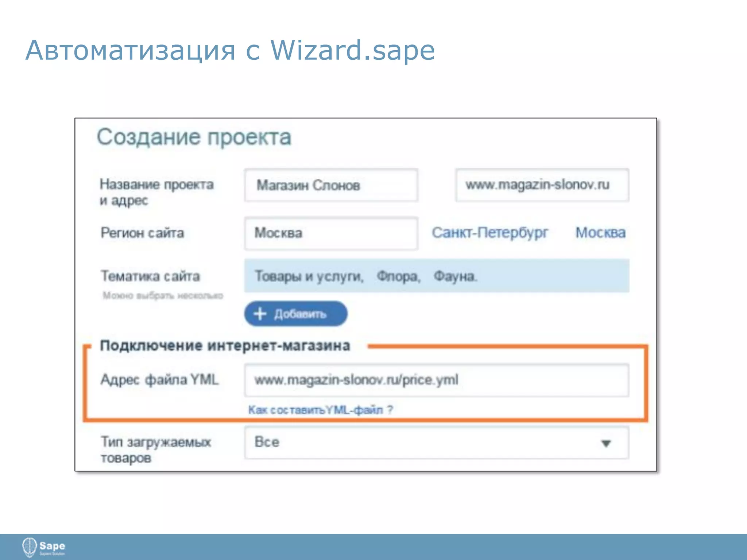Choose the Москва region quick link

coord(600,233)
